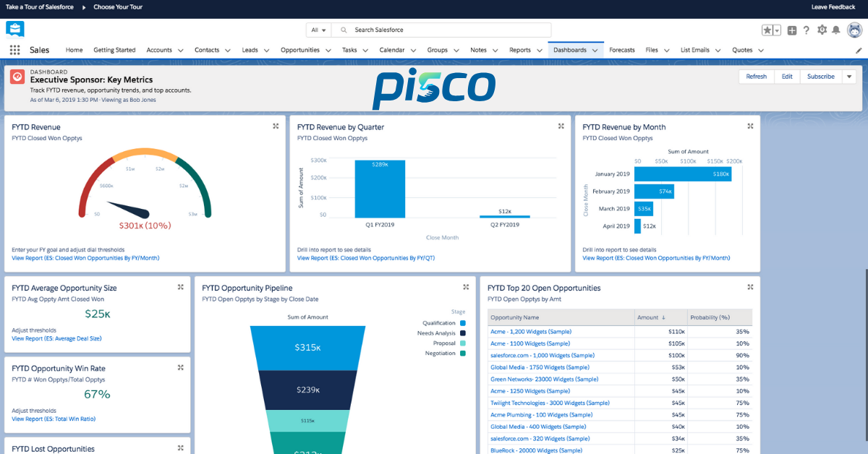Click the Subscribe button

coord(821,77)
